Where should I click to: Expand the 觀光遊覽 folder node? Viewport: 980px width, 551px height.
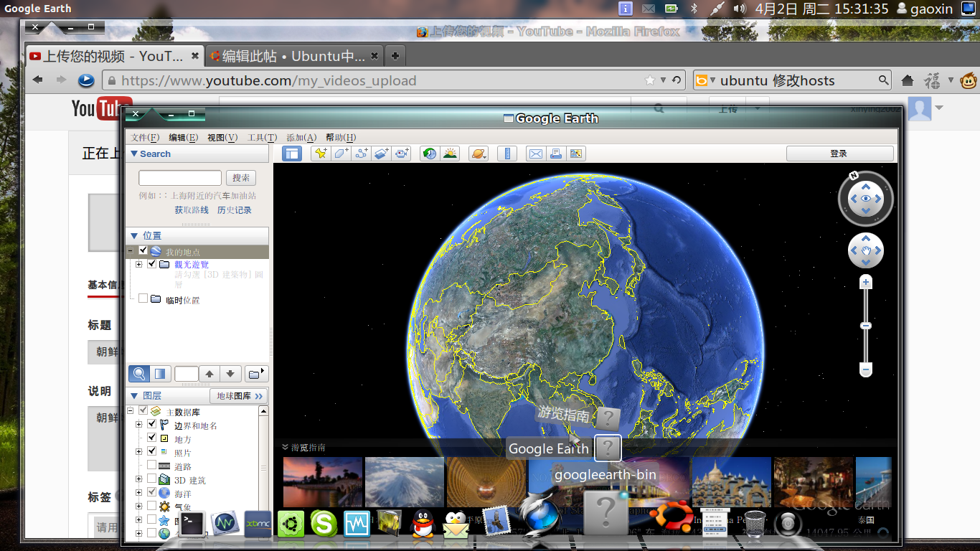coord(139,264)
